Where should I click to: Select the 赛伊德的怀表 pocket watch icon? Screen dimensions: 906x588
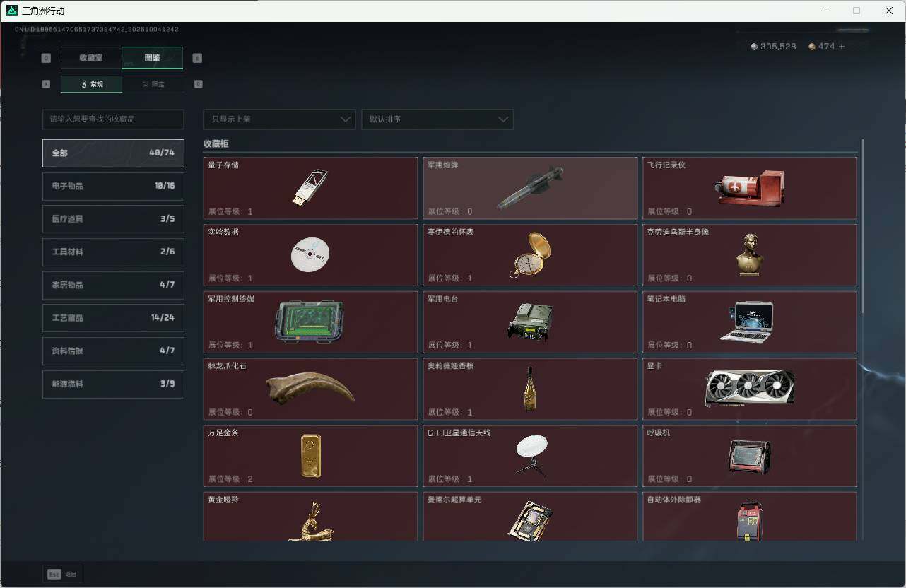[530, 254]
